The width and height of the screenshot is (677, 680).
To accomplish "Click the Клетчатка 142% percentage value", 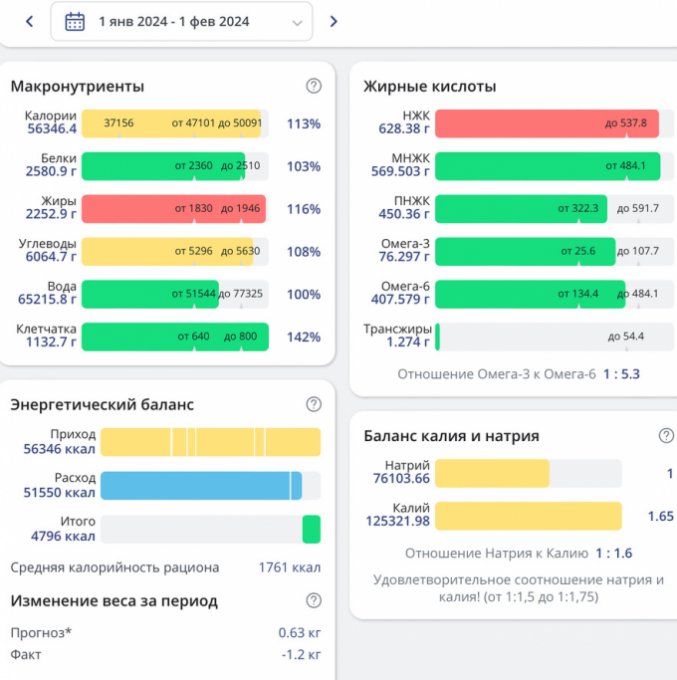I will pos(303,337).
